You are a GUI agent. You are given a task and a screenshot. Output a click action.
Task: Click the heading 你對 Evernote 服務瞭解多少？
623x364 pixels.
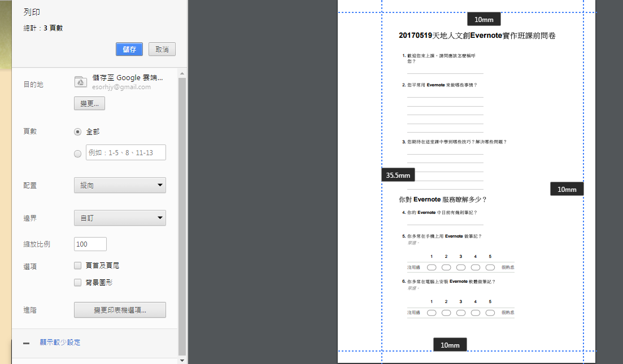click(443, 199)
